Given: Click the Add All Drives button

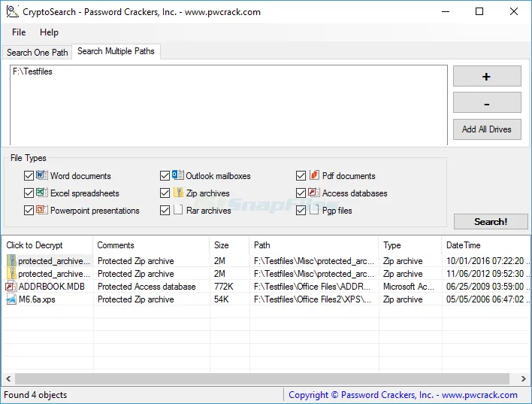Looking at the screenshot, I should tap(487, 129).
